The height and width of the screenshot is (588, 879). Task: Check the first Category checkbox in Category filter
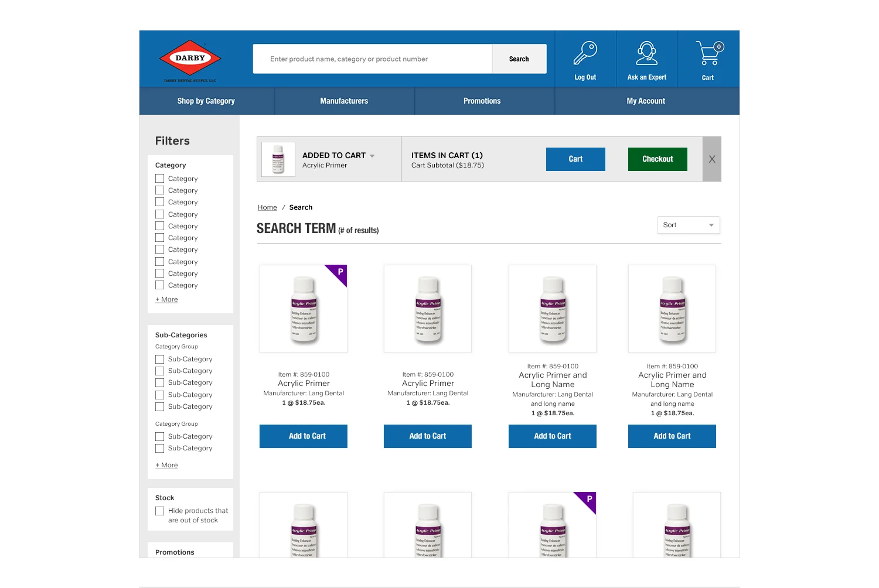159,178
